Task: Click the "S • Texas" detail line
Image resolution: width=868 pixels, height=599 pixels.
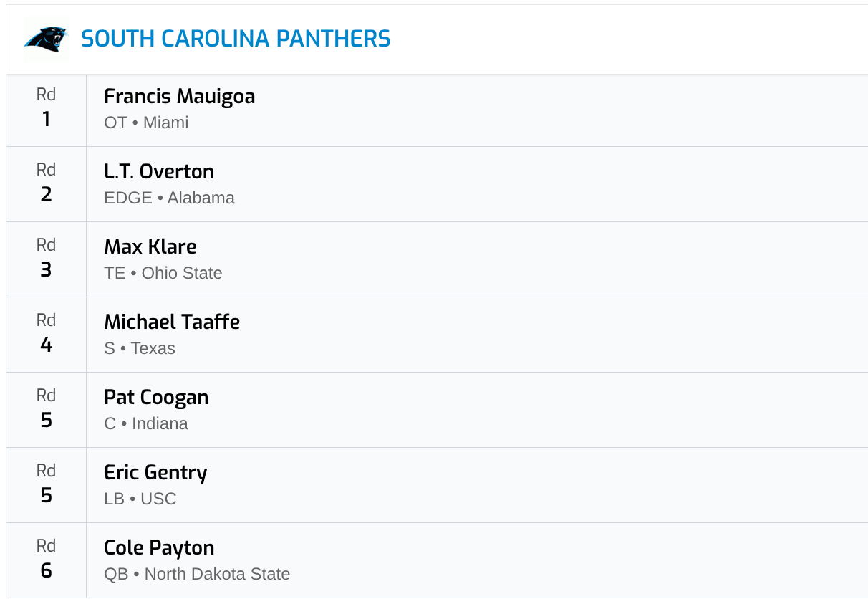Action: [x=140, y=348]
